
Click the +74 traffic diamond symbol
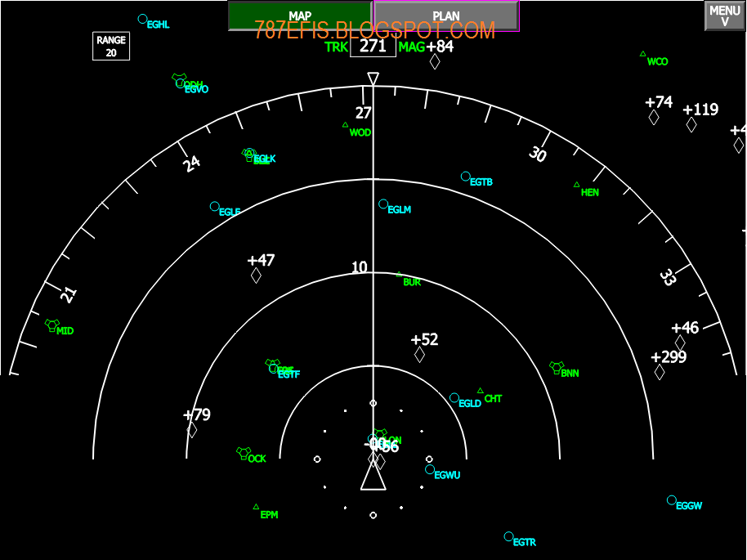click(655, 116)
